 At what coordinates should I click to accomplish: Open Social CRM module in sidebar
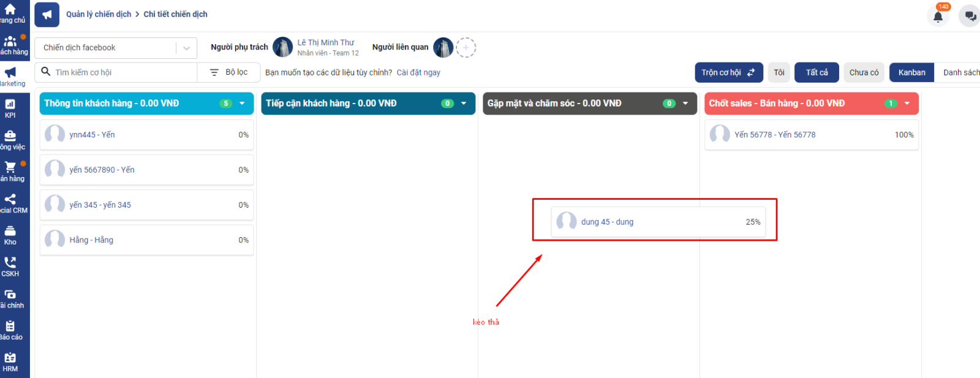pos(10,203)
